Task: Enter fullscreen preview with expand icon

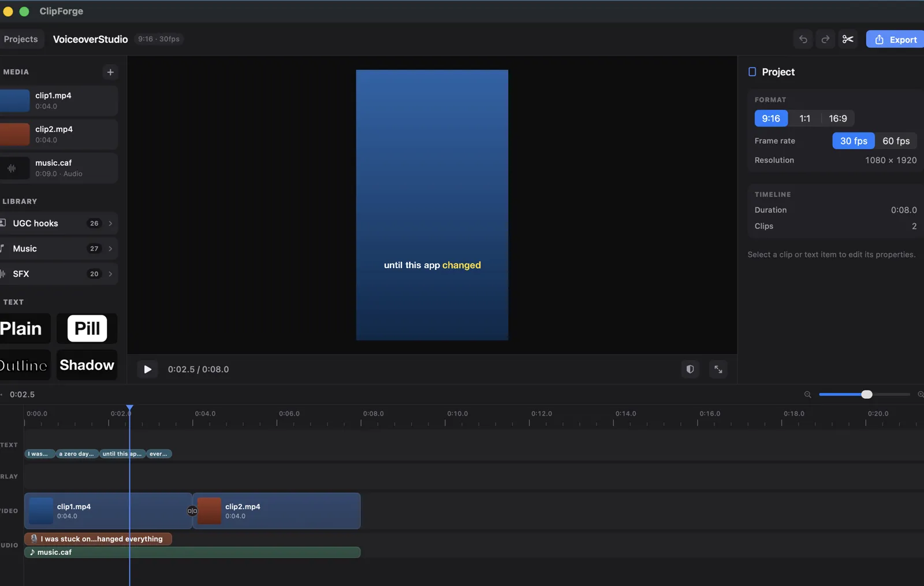Action: (x=718, y=369)
